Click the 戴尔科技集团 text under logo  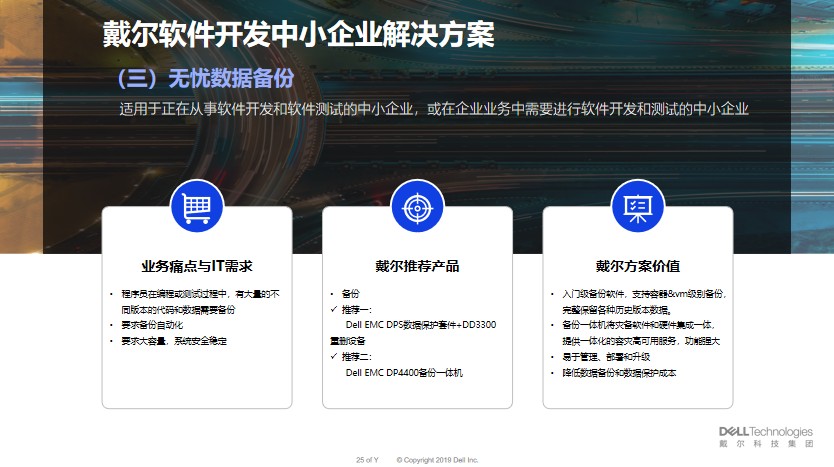click(766, 444)
